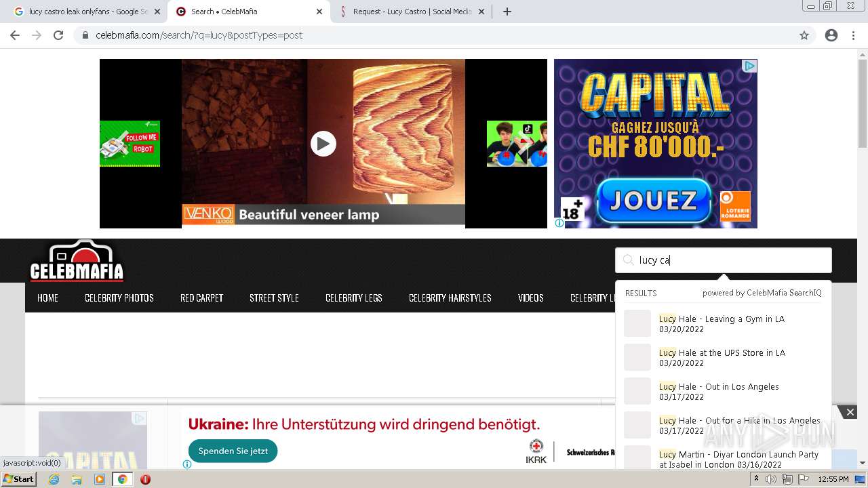This screenshot has width=868, height=488.
Task: Click the red Opera-style taskbar icon
Action: 145,479
